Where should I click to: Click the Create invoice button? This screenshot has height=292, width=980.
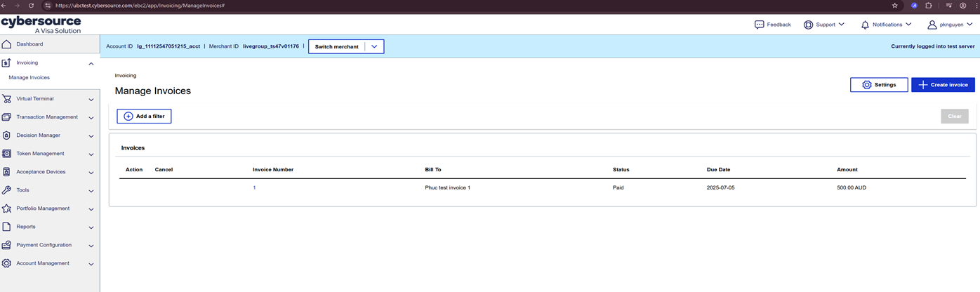coord(943,85)
